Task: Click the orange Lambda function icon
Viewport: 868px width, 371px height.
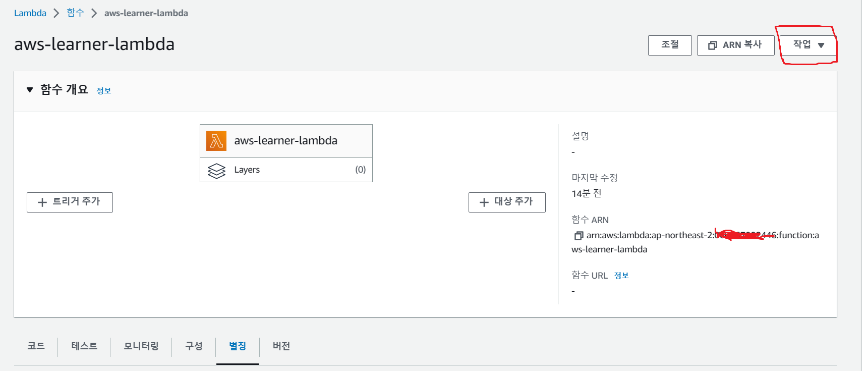Action: click(216, 141)
